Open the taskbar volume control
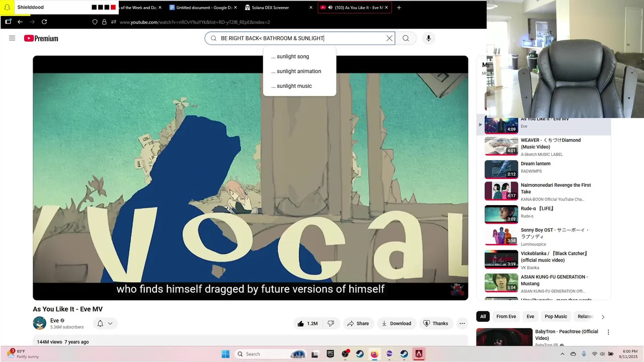The width and height of the screenshot is (644, 362). pyautogui.click(x=602, y=354)
